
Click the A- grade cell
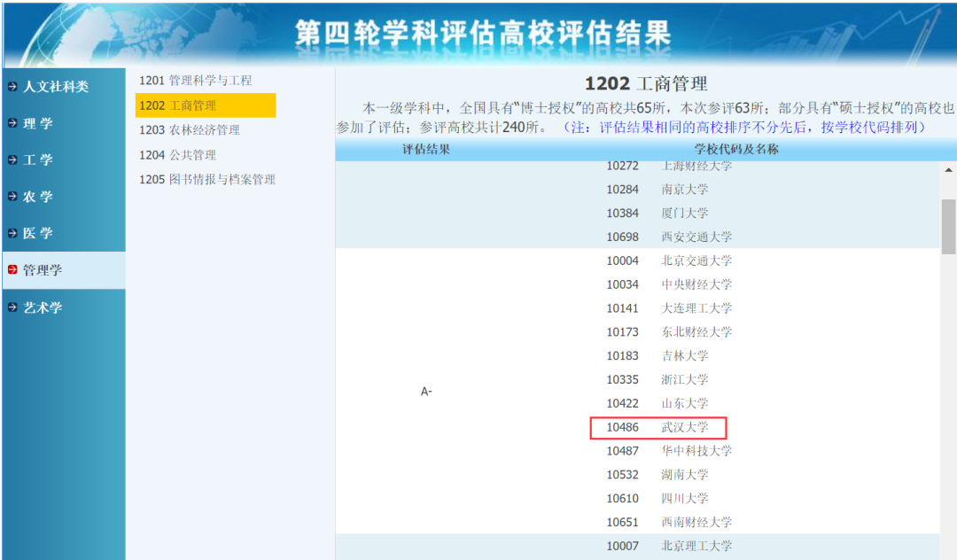pyautogui.click(x=426, y=391)
